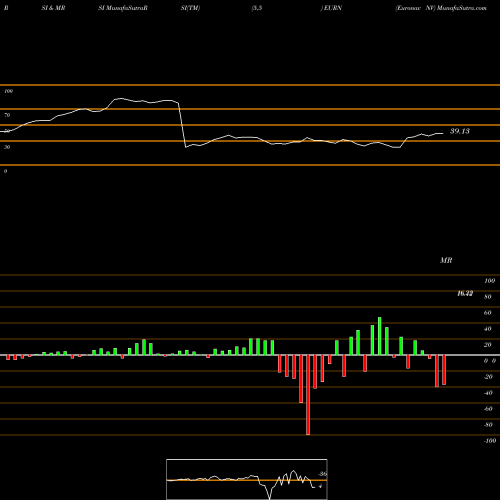Click the MR axis label 80
The width and height of the screenshot is (500, 500).
coord(488,297)
